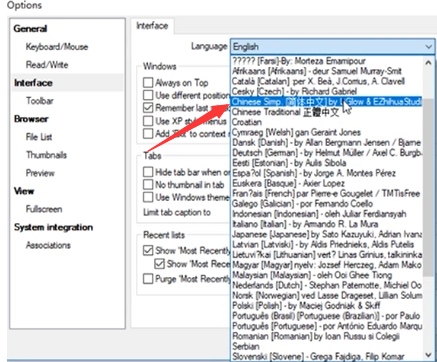
Task: Choose Romanian by Ioan Russu
Action: 327,336
